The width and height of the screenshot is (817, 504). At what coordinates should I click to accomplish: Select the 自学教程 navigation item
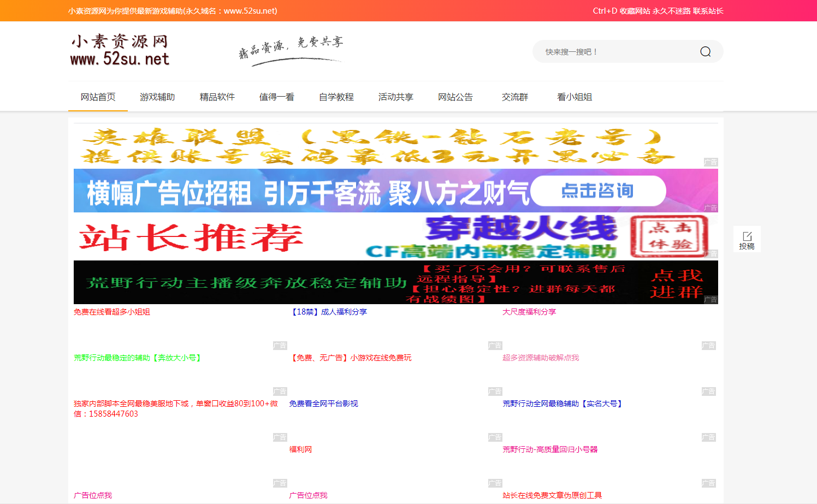pos(336,97)
